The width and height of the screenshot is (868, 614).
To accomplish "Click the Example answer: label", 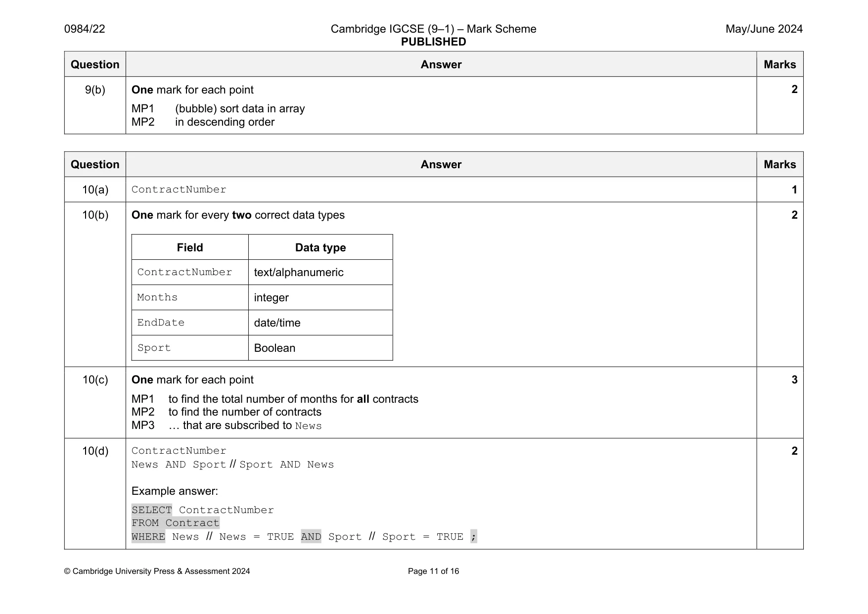I will tap(175, 491).
